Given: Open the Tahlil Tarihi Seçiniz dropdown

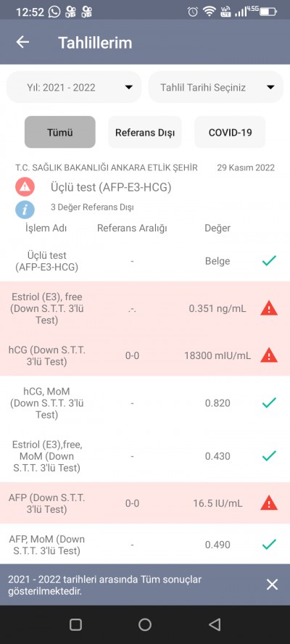Looking at the screenshot, I should tap(215, 87).
